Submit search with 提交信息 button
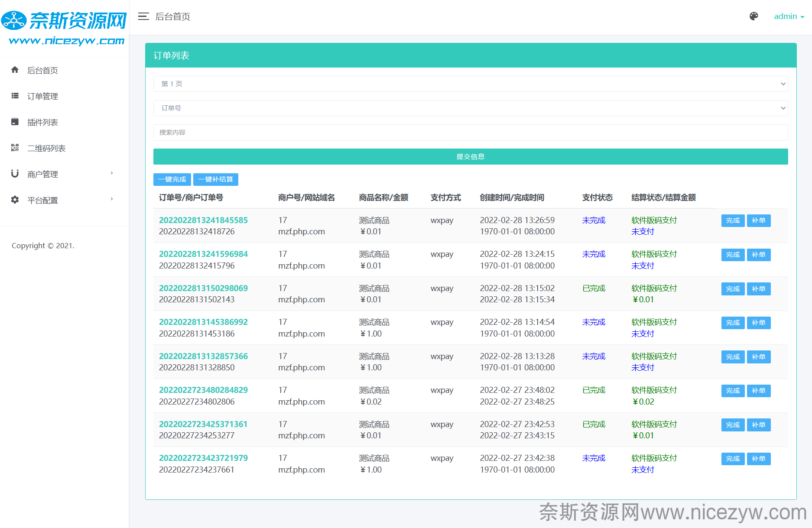The width and height of the screenshot is (812, 528). (x=471, y=156)
